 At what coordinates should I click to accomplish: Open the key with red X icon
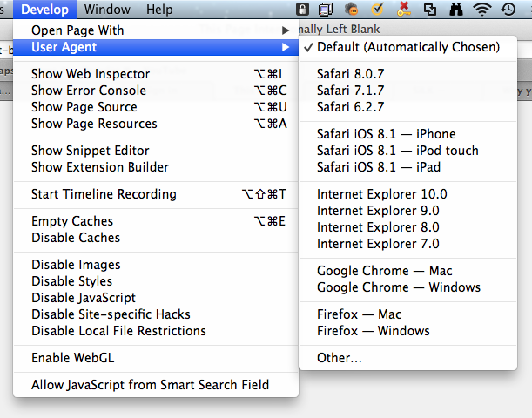click(x=403, y=9)
